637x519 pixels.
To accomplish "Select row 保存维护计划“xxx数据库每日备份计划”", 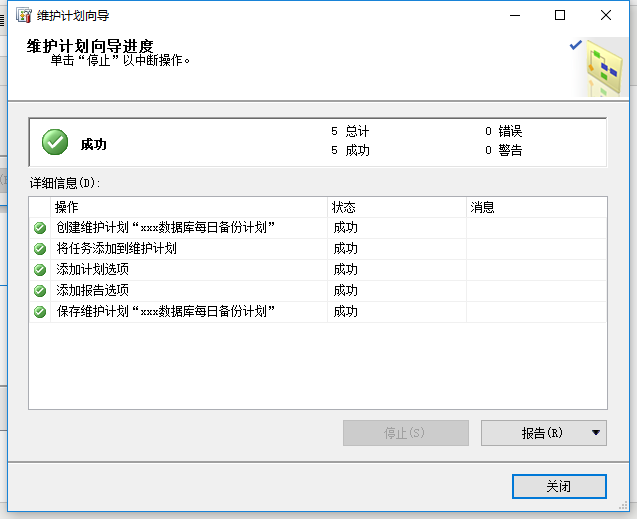I will 318,312.
